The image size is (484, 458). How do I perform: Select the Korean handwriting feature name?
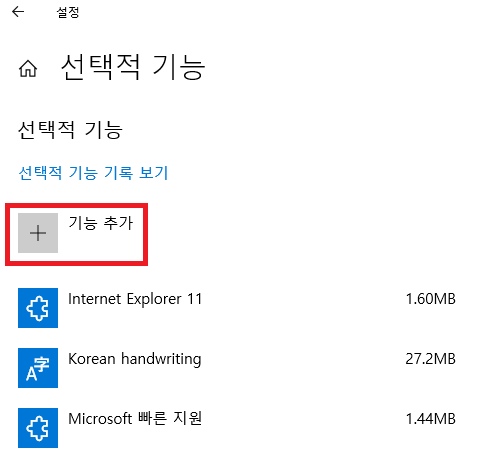(x=135, y=359)
